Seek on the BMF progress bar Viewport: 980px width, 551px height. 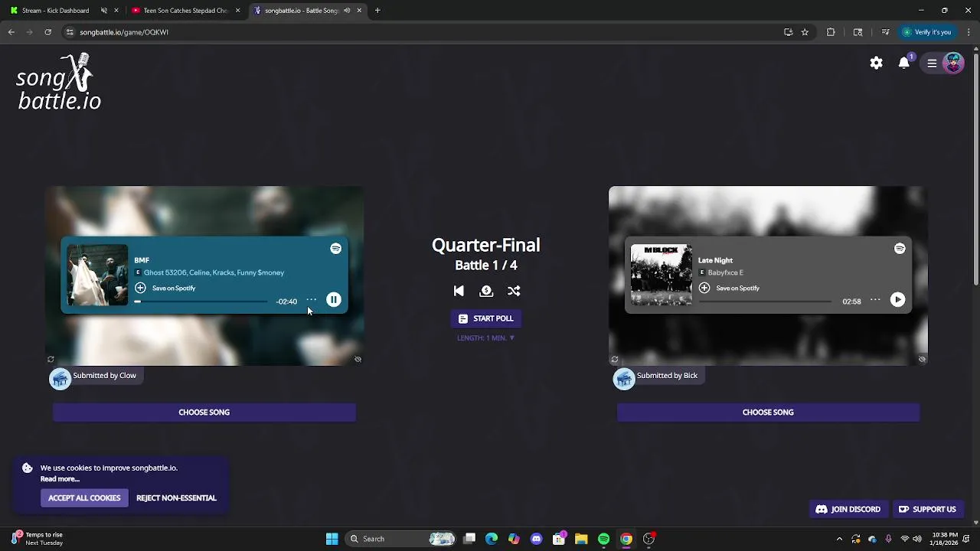201,302
